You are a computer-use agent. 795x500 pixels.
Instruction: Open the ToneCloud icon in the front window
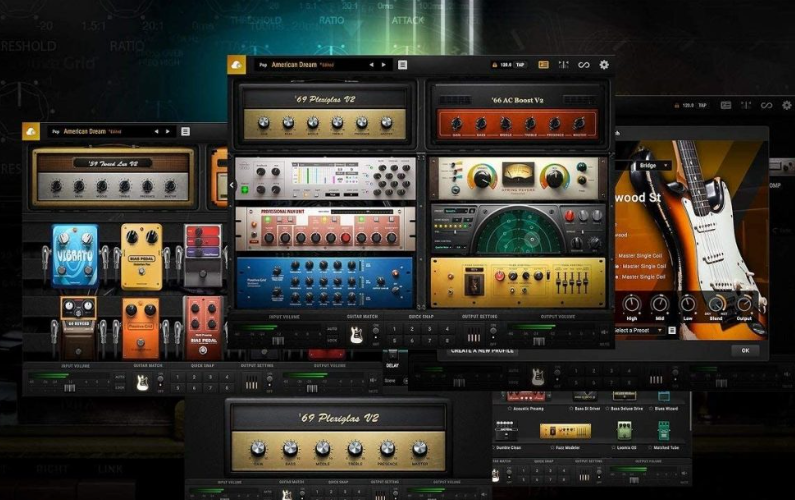236,65
